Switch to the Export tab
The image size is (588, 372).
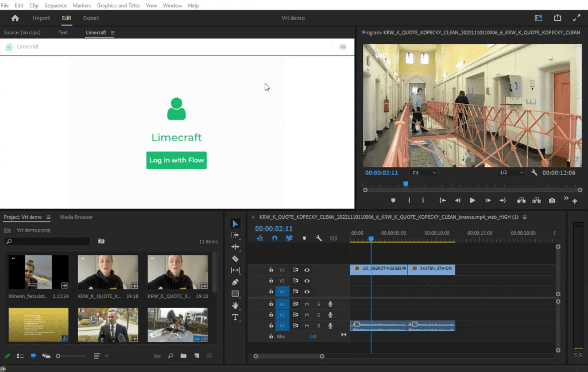pyautogui.click(x=91, y=18)
